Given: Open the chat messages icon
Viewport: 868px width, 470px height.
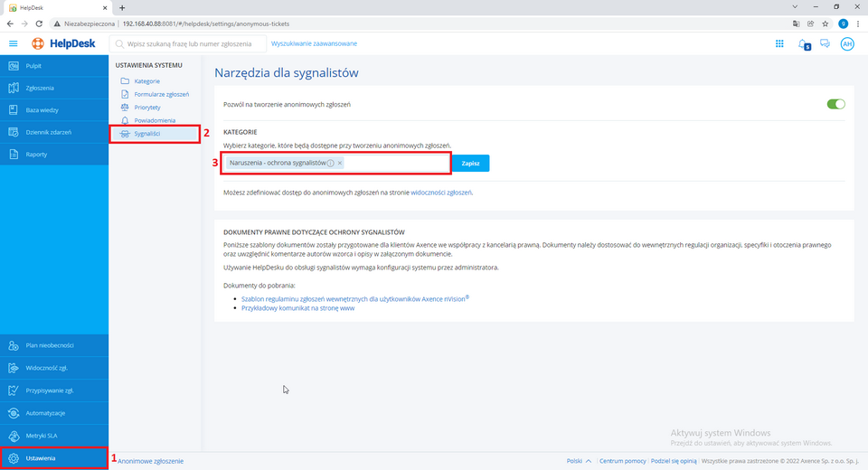Looking at the screenshot, I should 825,43.
